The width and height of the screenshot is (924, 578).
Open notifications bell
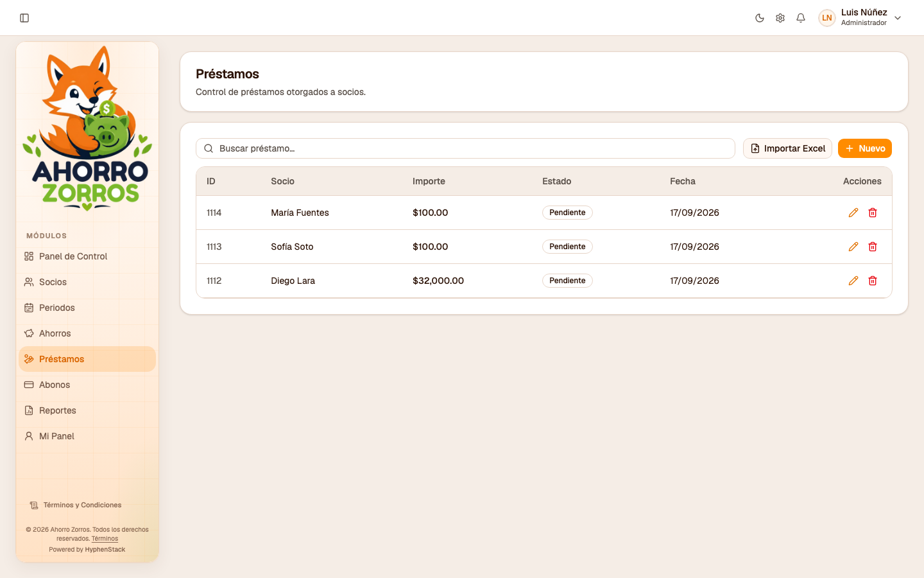click(801, 18)
